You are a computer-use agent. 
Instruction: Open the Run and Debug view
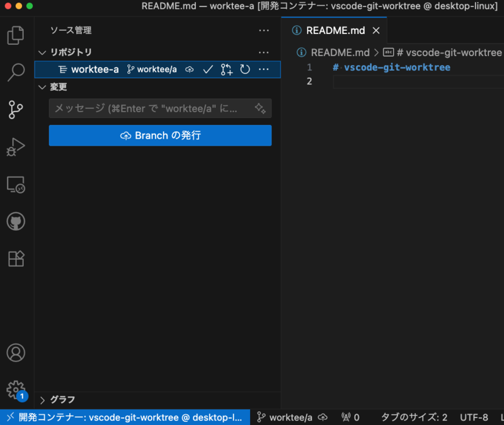[16, 147]
